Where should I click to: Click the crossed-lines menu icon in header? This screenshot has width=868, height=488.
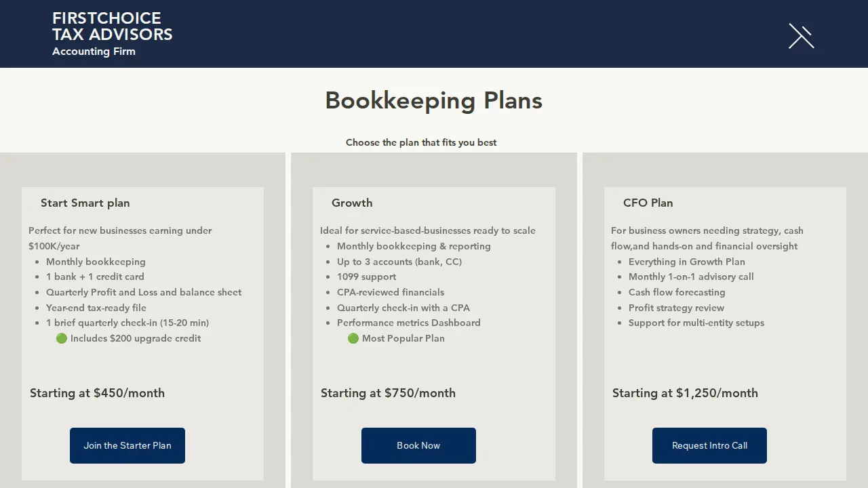[801, 36]
